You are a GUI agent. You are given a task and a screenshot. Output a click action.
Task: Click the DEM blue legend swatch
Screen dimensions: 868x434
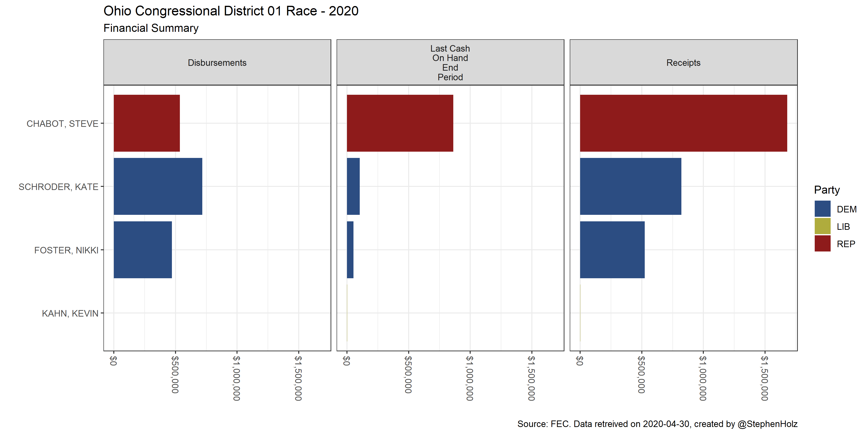click(822, 209)
